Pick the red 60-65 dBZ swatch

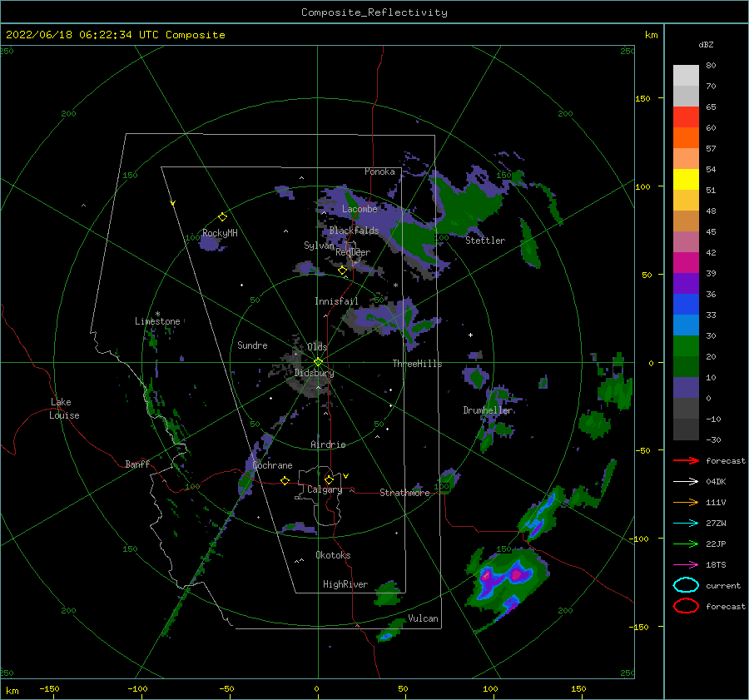pos(686,117)
